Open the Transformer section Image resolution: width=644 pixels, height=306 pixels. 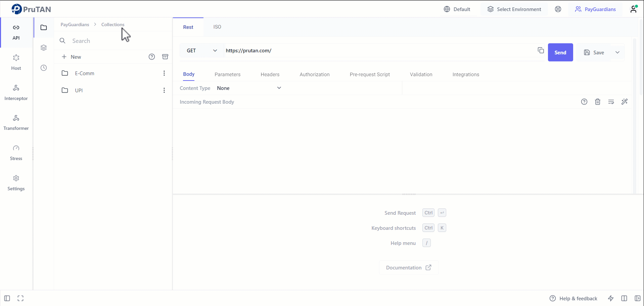tap(16, 123)
